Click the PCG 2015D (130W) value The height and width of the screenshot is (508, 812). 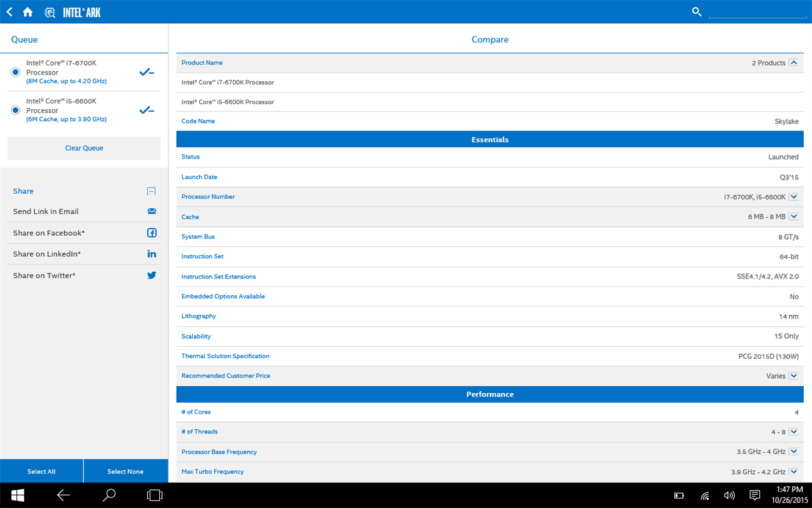pyautogui.click(x=769, y=356)
